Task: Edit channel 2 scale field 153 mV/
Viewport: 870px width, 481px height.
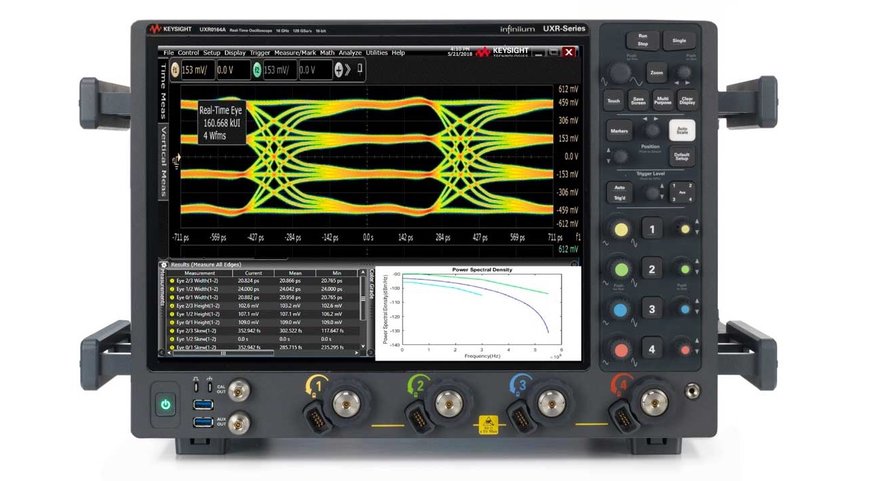Action: [280, 70]
